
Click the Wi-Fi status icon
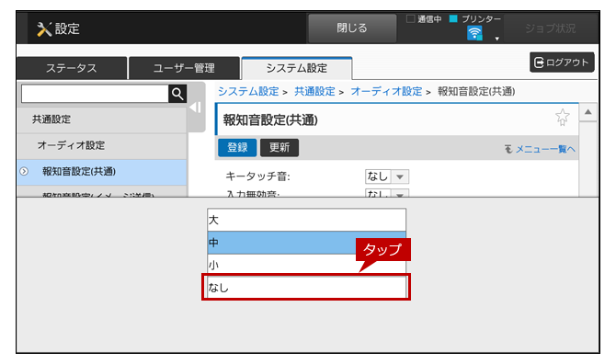pyautogui.click(x=474, y=33)
